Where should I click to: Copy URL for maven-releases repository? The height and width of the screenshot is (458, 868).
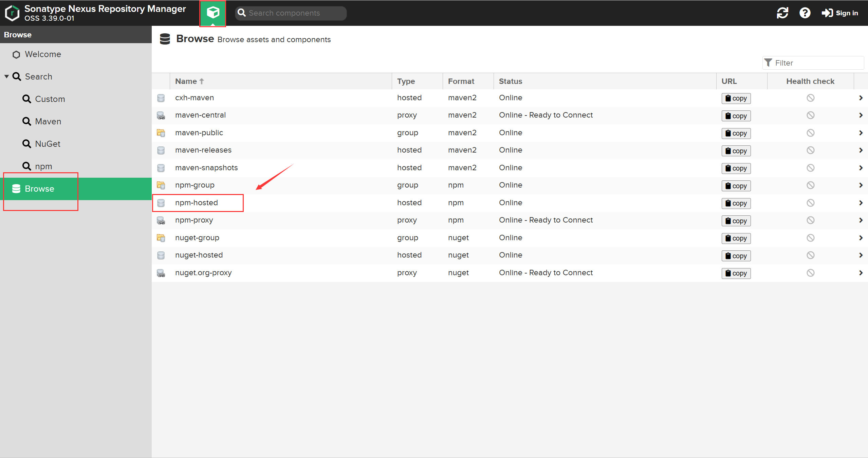point(736,151)
